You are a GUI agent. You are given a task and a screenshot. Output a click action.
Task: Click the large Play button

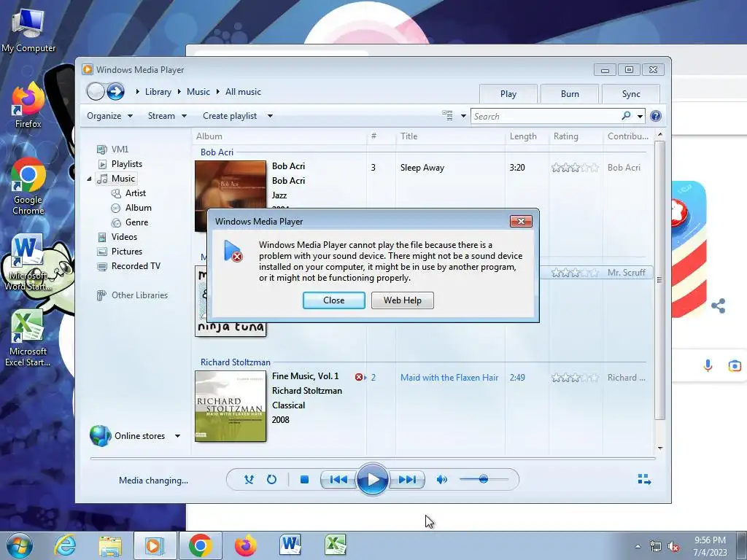point(372,480)
